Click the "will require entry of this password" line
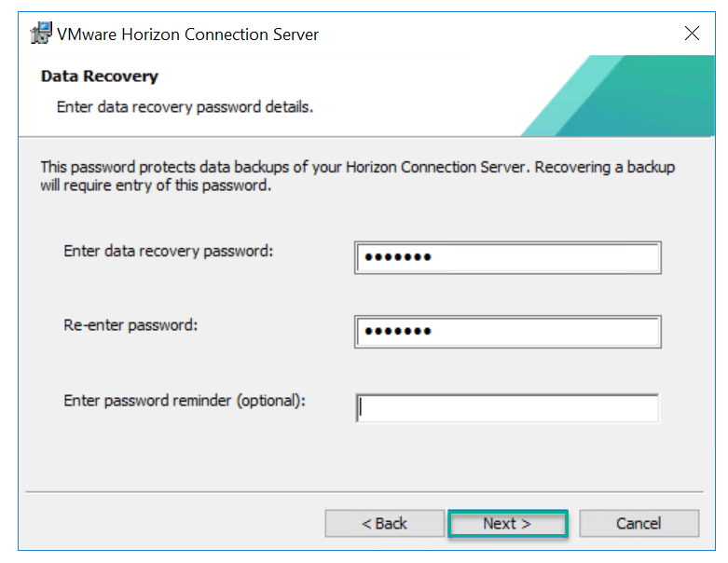The width and height of the screenshot is (728, 563). point(156,185)
